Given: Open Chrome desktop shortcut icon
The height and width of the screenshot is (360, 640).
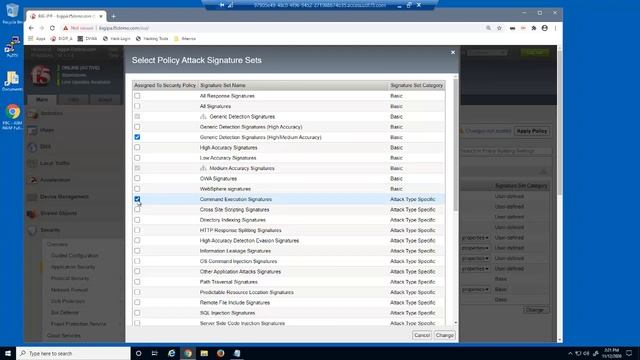Looking at the screenshot, I should coord(12,117).
